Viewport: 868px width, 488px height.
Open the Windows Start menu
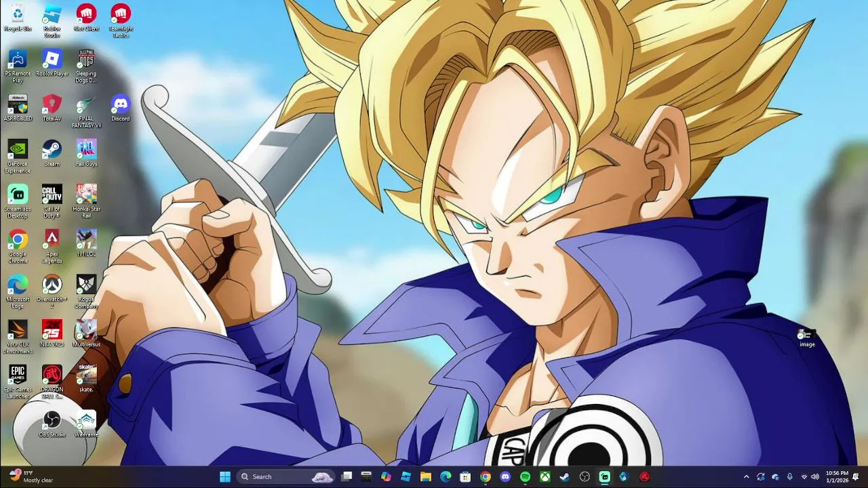click(x=225, y=476)
